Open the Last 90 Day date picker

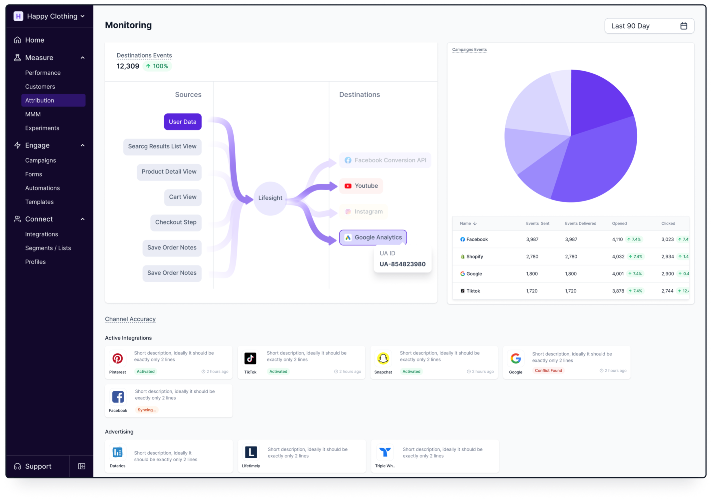click(649, 26)
